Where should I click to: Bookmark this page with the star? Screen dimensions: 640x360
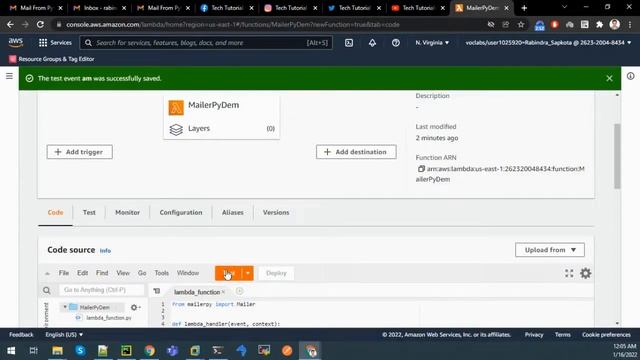pyautogui.click(x=521, y=24)
